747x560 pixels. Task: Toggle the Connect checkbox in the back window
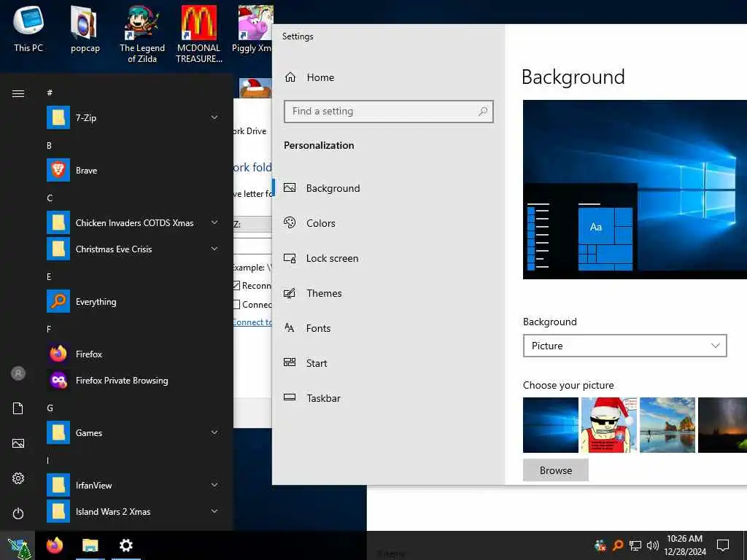coord(236,305)
